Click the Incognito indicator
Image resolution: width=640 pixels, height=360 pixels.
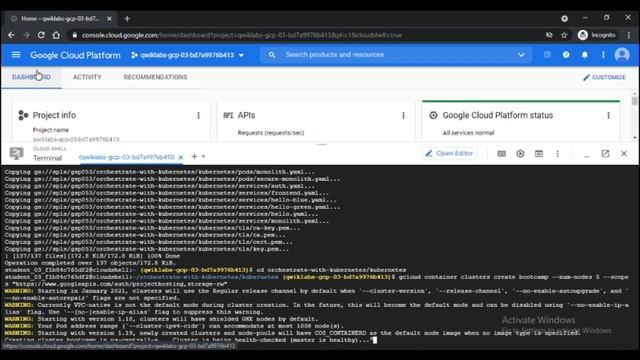(597, 36)
